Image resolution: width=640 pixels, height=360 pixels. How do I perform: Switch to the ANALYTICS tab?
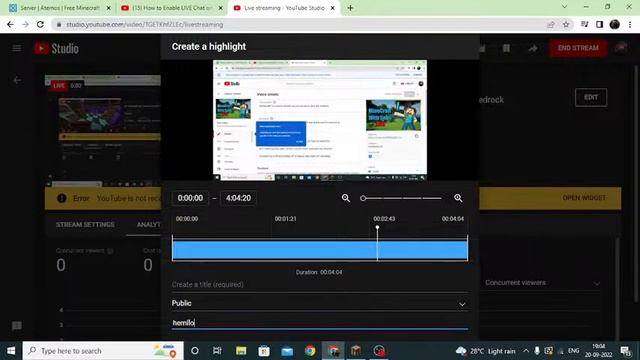pyautogui.click(x=149, y=224)
